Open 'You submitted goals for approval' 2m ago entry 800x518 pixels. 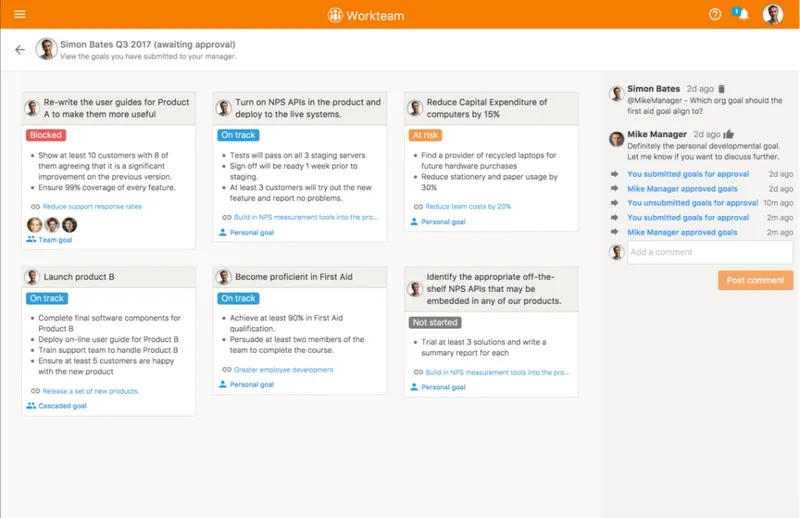[688, 217]
